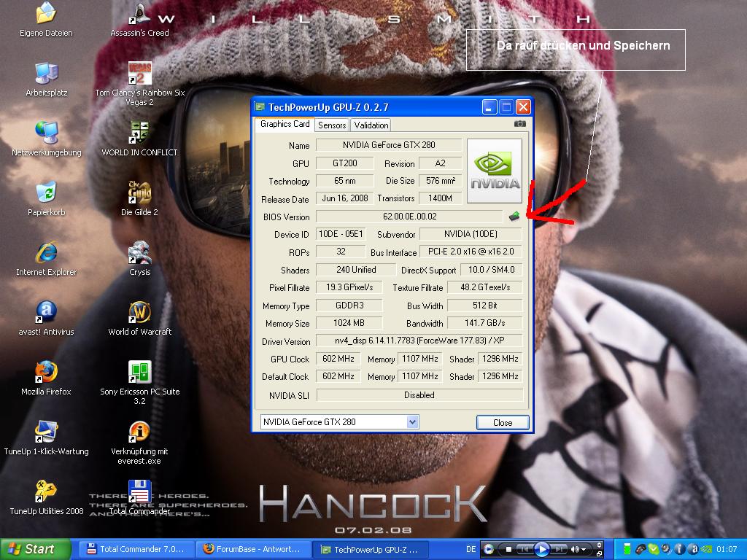Image resolution: width=747 pixels, height=560 pixels.
Task: Open TuneUp Utilities 2008 shortcut
Action: click(x=46, y=497)
